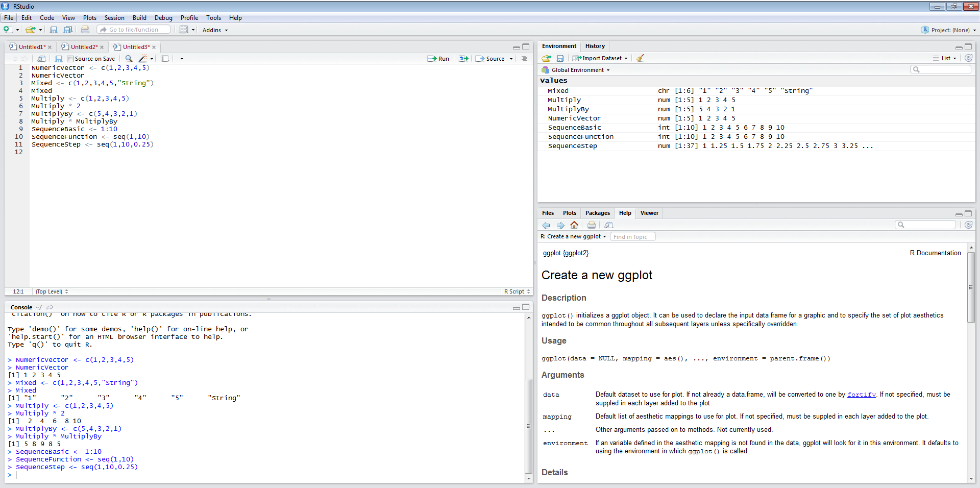Open Help home page
This screenshot has height=488, width=980.
click(574, 225)
